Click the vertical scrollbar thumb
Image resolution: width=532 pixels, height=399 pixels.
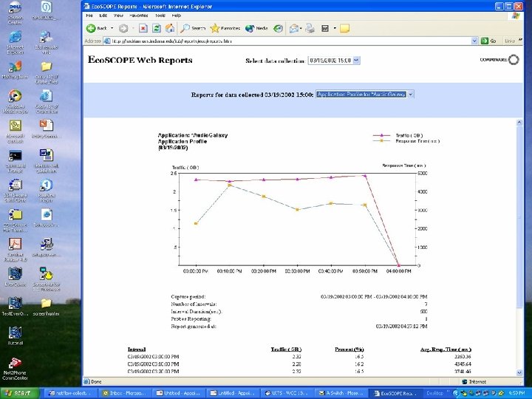(519, 217)
